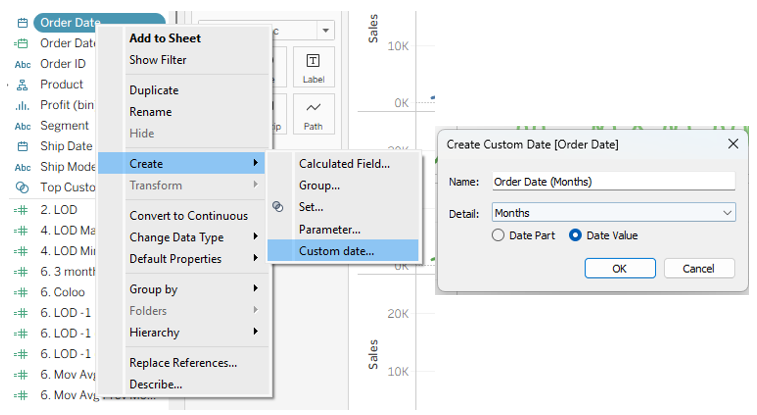
Task: Expand the Create submenu
Action: pyautogui.click(x=182, y=163)
